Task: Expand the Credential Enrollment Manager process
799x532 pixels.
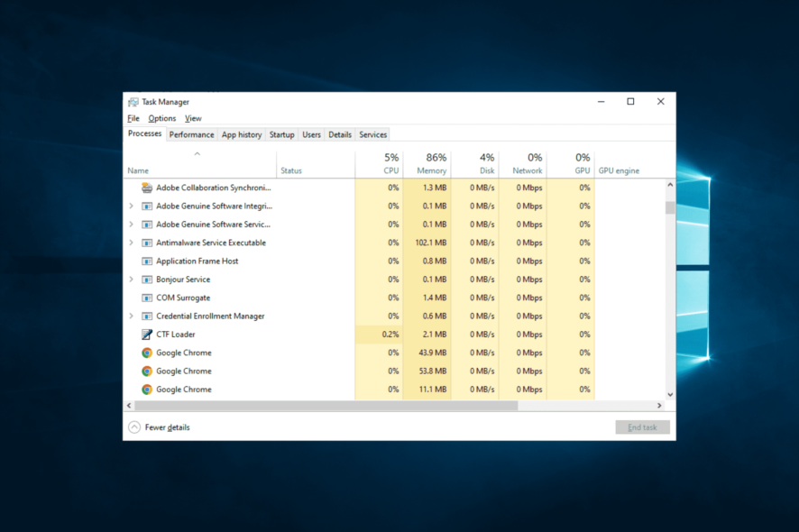Action: point(132,316)
